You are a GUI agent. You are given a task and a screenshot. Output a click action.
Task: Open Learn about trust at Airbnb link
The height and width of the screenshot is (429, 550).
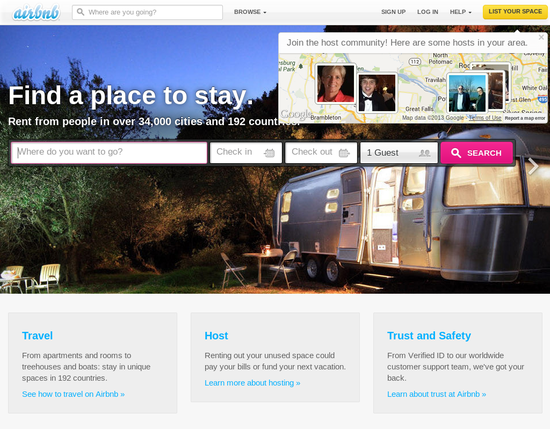click(x=436, y=394)
